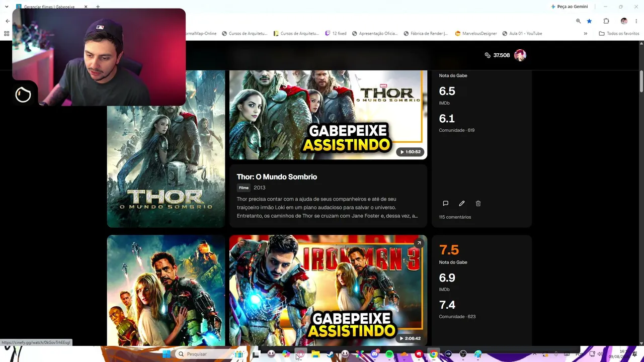The width and height of the screenshot is (644, 362).
Task: Open the Windows Start menu
Action: (167, 354)
